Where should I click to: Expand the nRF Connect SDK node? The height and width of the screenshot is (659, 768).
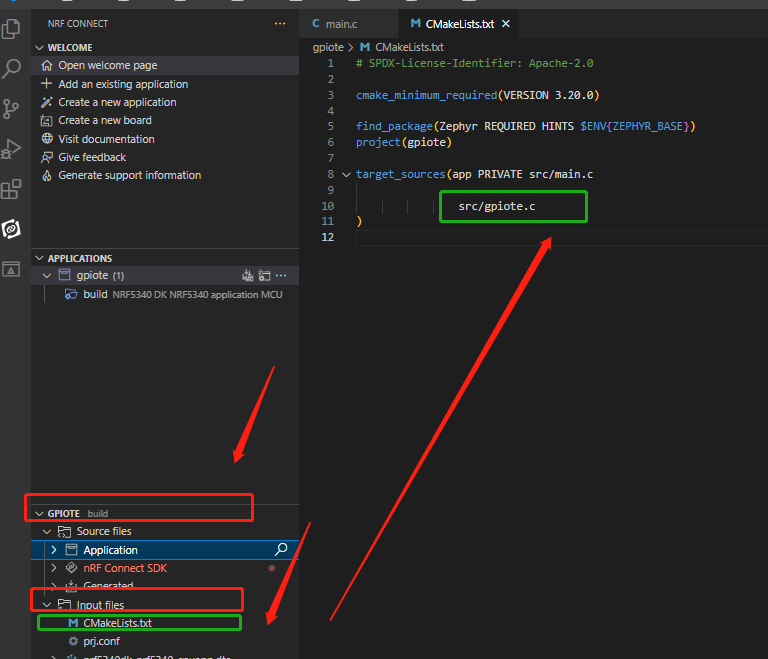click(54, 568)
